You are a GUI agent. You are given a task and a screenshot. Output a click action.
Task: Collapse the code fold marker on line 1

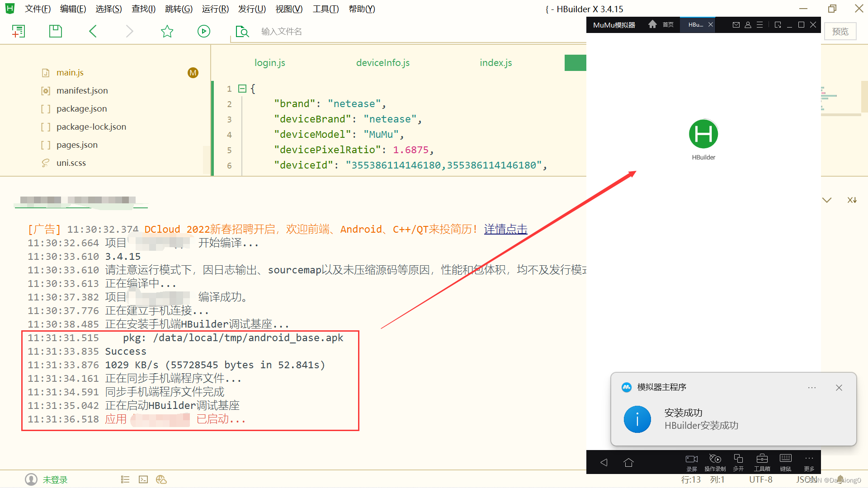(242, 89)
